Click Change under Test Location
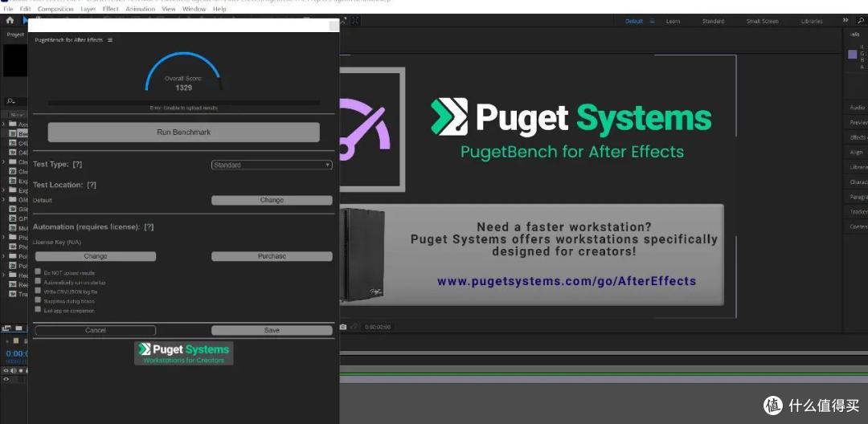 pos(272,200)
